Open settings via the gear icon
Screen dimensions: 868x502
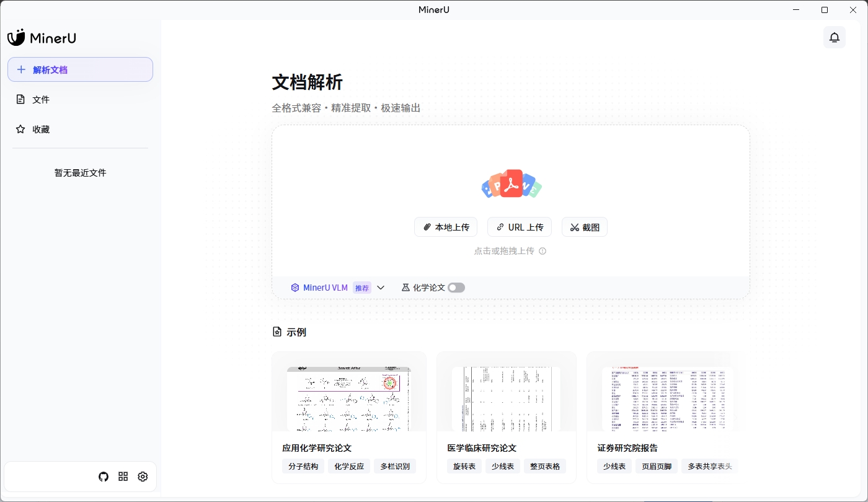point(143,476)
